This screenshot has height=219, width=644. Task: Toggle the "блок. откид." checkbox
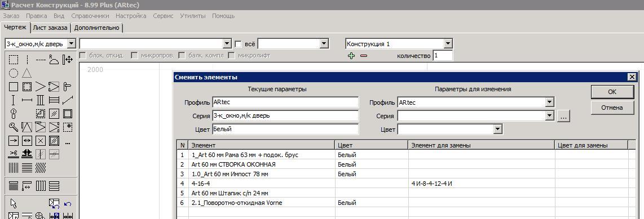(82, 55)
